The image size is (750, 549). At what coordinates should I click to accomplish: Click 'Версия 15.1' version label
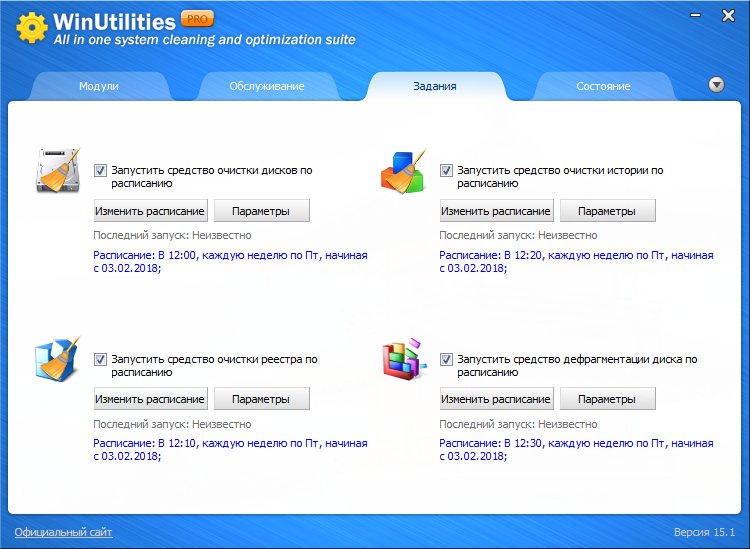click(704, 532)
